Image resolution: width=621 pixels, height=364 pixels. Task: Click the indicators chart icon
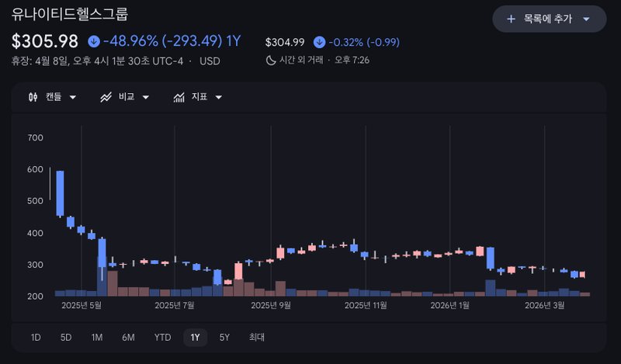pyautogui.click(x=179, y=97)
